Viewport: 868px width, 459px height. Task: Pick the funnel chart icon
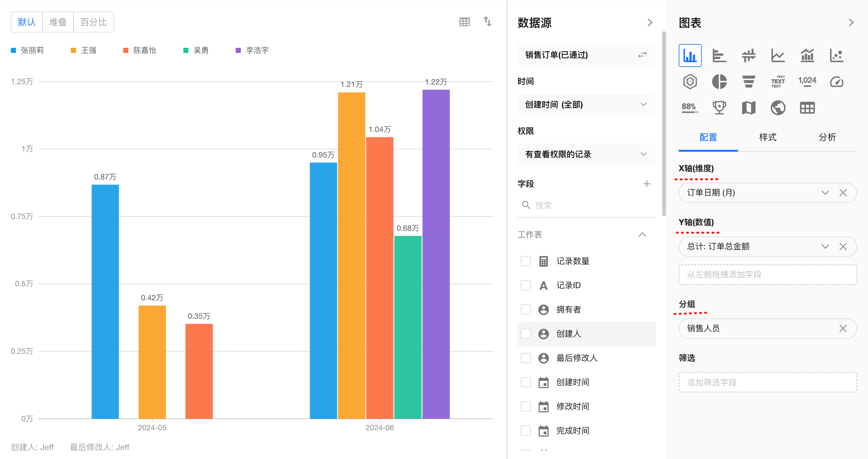click(749, 82)
